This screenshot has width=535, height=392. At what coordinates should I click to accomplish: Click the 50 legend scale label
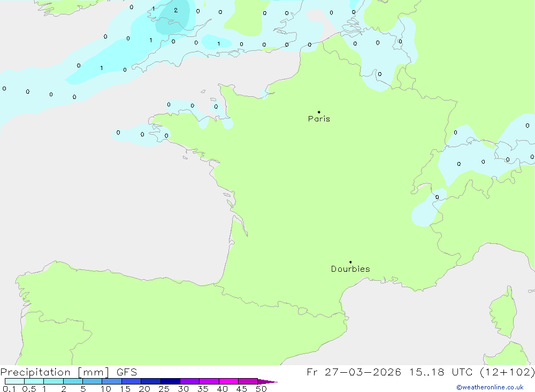pyautogui.click(x=262, y=389)
